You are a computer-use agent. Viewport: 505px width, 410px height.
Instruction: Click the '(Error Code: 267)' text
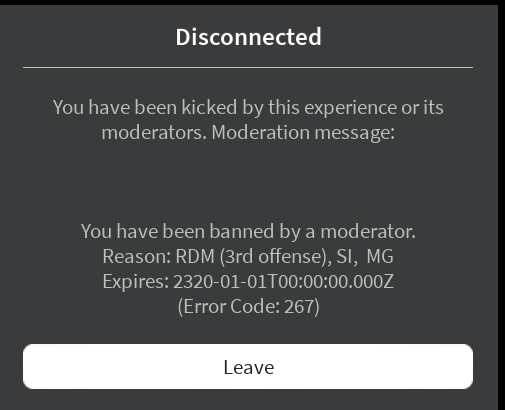pyautogui.click(x=248, y=306)
